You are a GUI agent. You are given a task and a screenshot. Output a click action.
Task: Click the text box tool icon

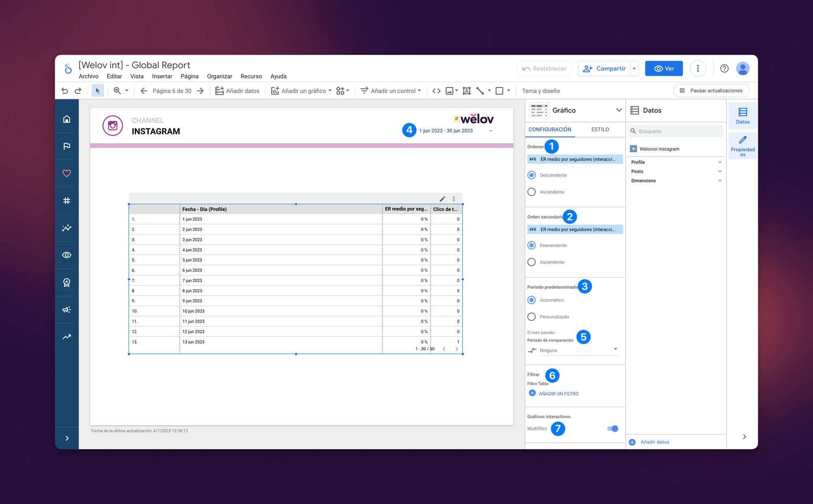pos(467,91)
